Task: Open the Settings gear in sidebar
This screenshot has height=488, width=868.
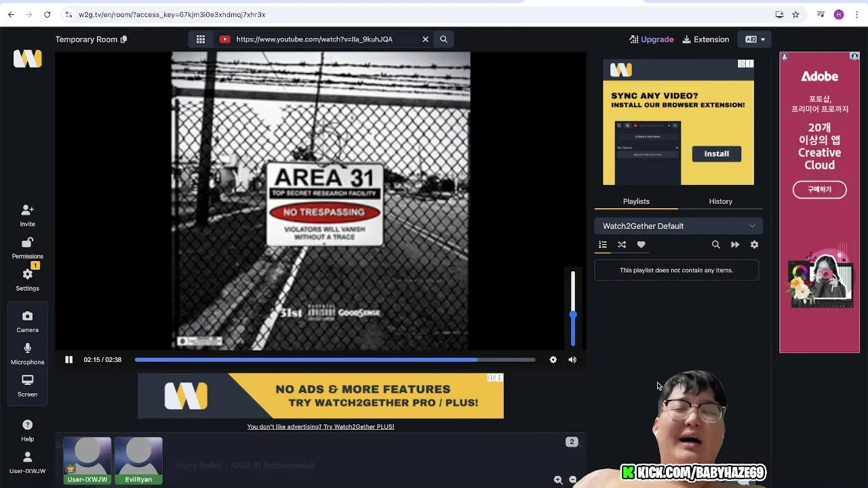Action: [27, 280]
